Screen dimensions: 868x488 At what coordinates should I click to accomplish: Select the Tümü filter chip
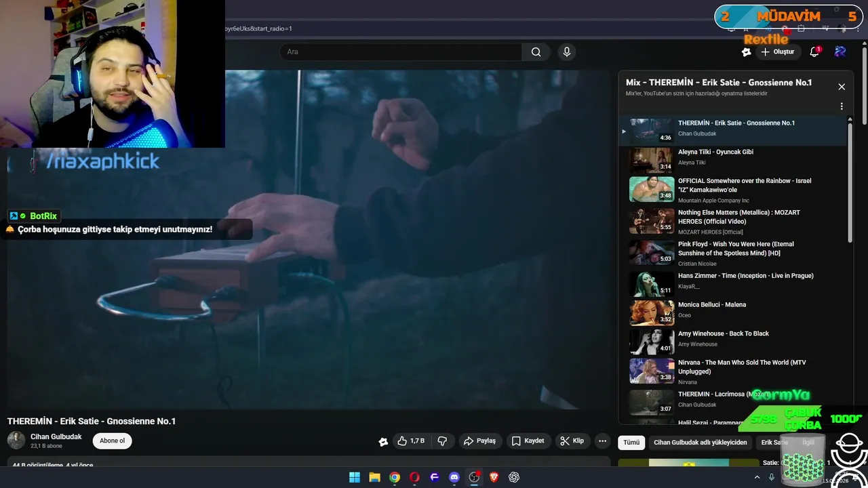(631, 443)
